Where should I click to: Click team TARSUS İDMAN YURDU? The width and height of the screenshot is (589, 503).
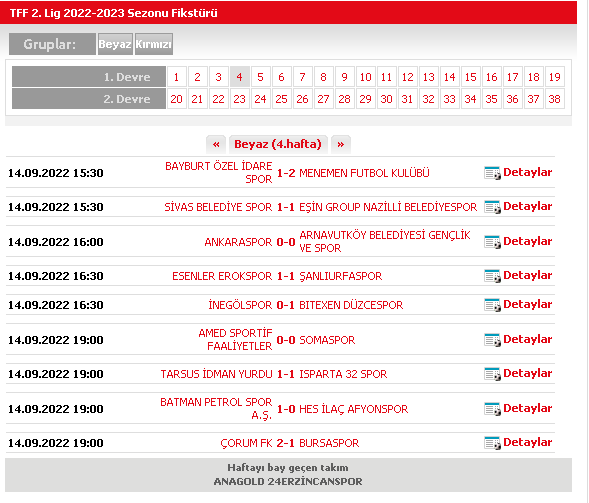point(217,374)
